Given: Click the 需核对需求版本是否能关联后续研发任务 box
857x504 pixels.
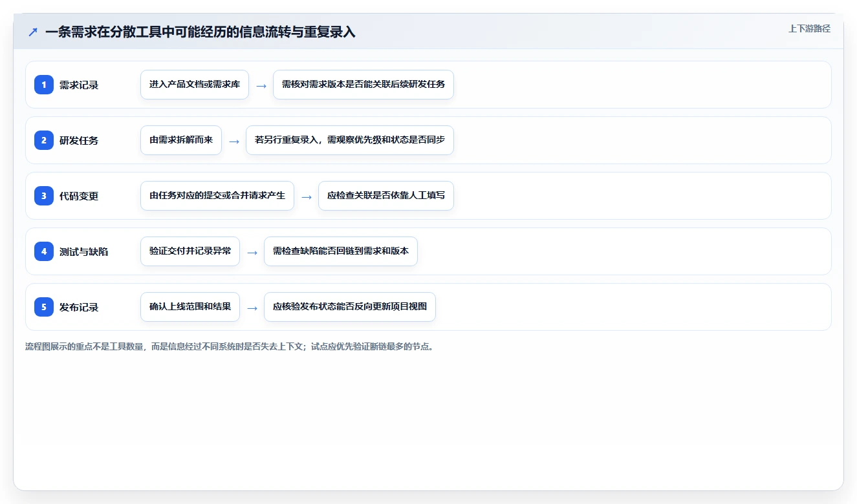Looking at the screenshot, I should coord(363,85).
